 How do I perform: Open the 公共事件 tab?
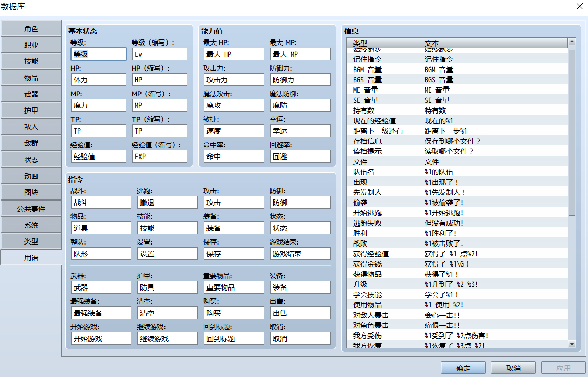pyautogui.click(x=31, y=209)
